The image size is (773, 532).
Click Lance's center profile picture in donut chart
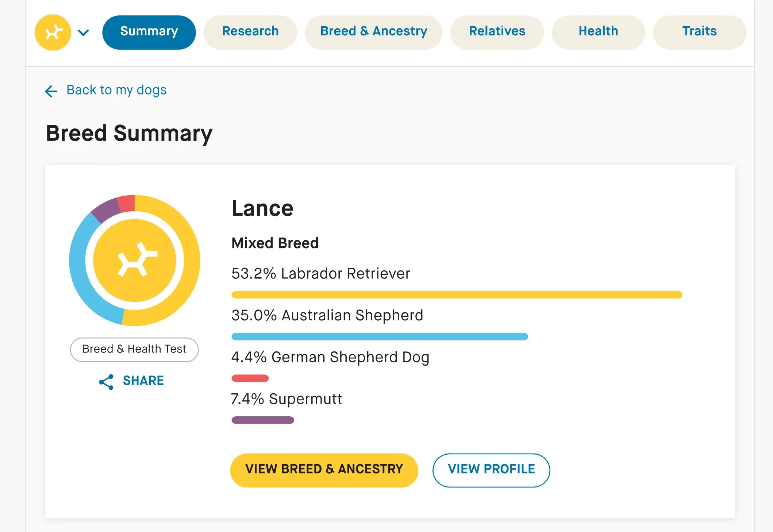[135, 261]
